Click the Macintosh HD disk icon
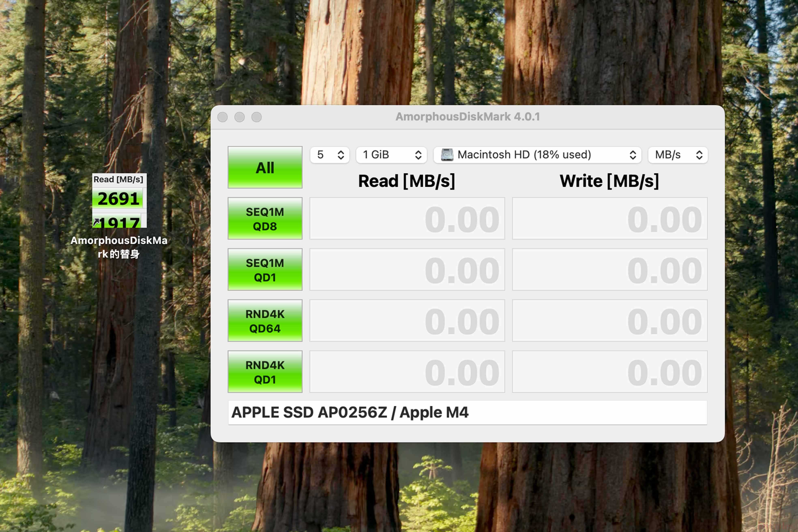Viewport: 798px width, 532px height. click(447, 155)
